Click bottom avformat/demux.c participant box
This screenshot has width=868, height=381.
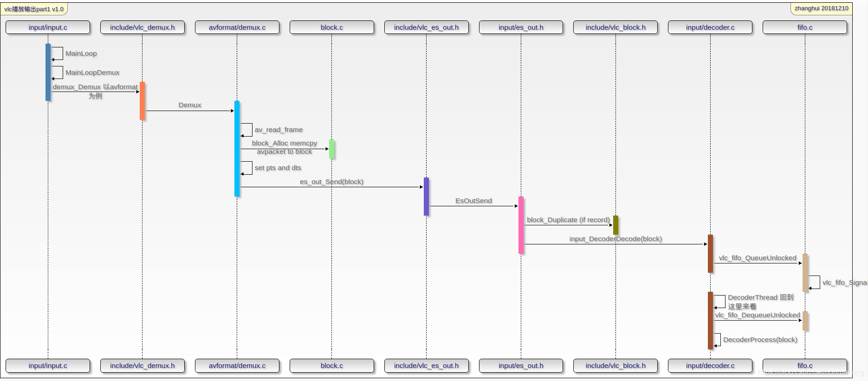click(x=237, y=366)
